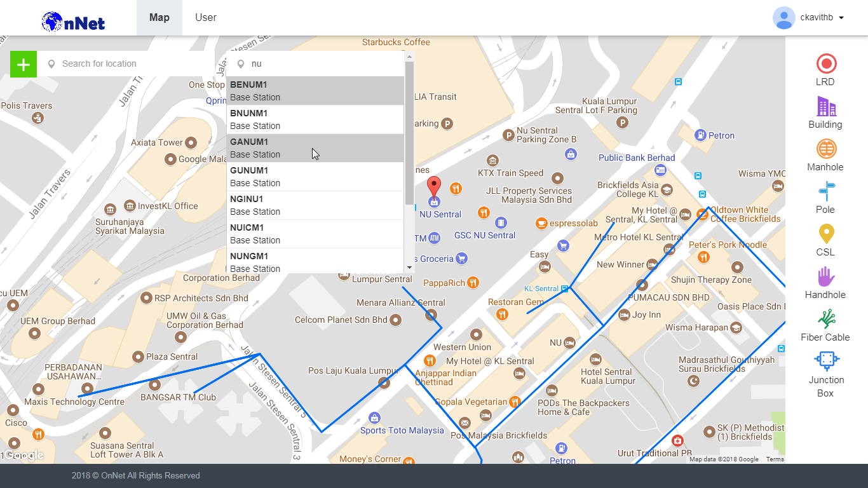This screenshot has height=488, width=868.
Task: Click the green plus add button
Action: (24, 64)
